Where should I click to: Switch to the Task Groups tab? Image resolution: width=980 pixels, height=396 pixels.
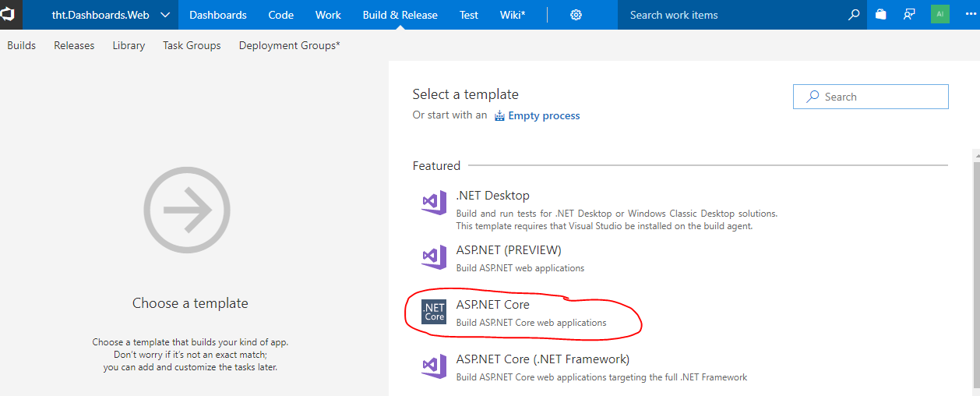(192, 45)
